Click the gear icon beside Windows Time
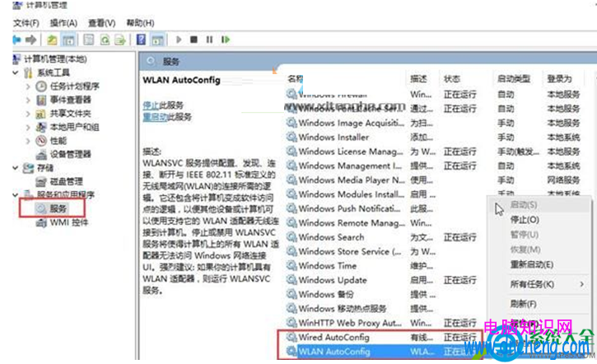 tap(292, 265)
